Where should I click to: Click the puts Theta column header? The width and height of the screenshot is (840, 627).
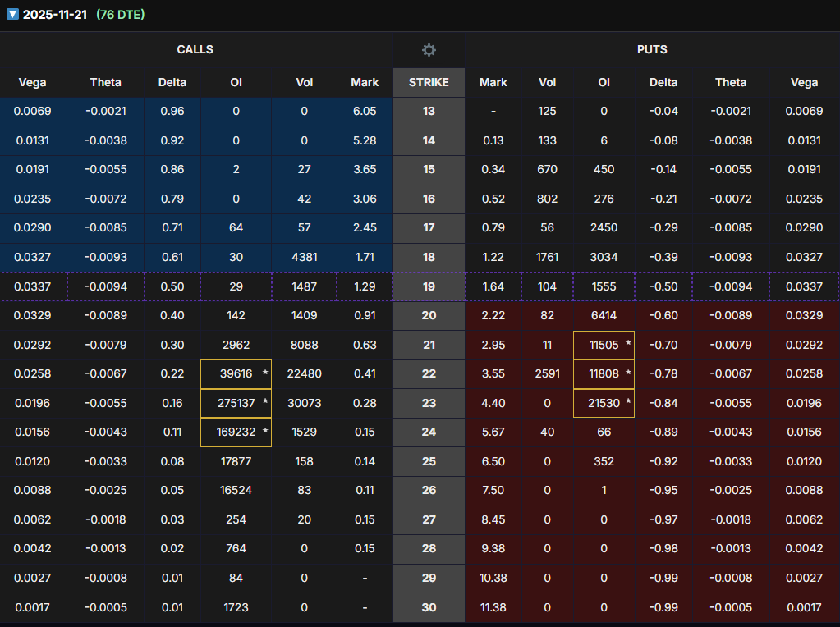tap(730, 82)
